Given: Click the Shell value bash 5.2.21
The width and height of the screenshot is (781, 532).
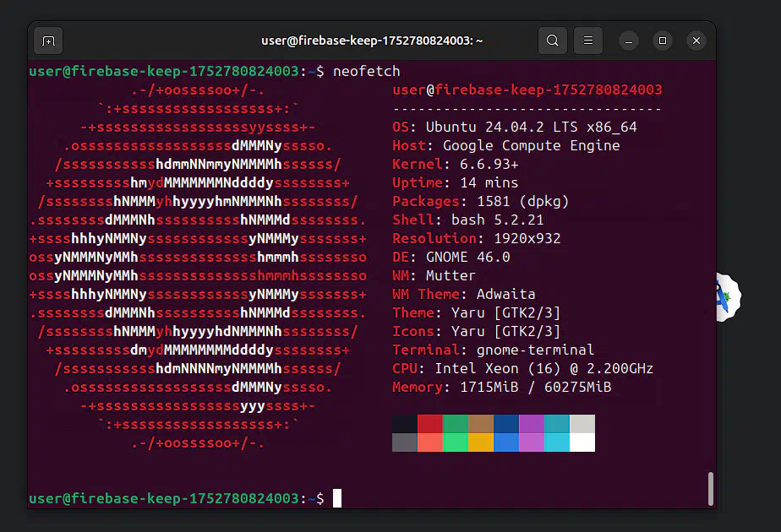Looking at the screenshot, I should (x=498, y=220).
